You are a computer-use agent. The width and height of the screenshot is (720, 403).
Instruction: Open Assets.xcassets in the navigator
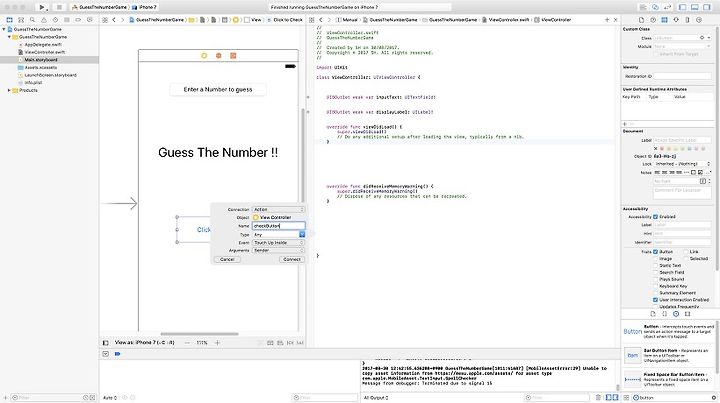40,67
